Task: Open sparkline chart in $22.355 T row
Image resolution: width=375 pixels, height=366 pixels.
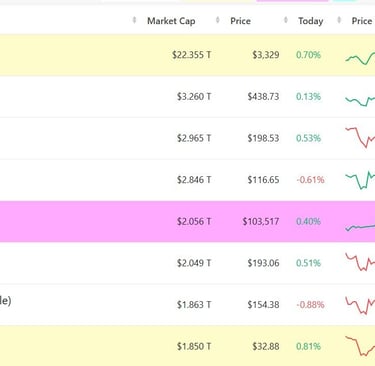Action: pos(360,58)
